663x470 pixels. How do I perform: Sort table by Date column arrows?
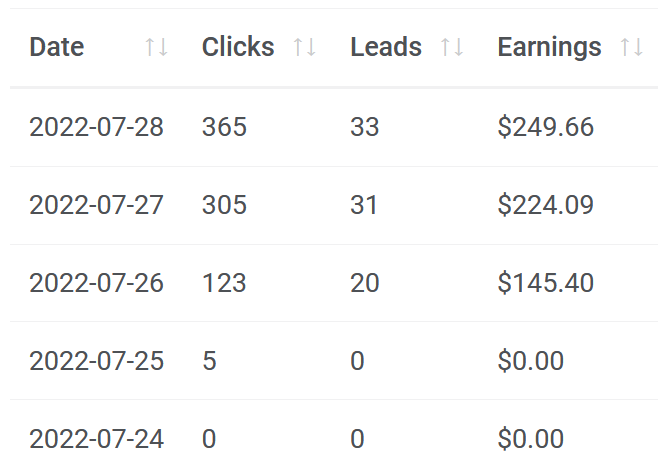pos(156,47)
